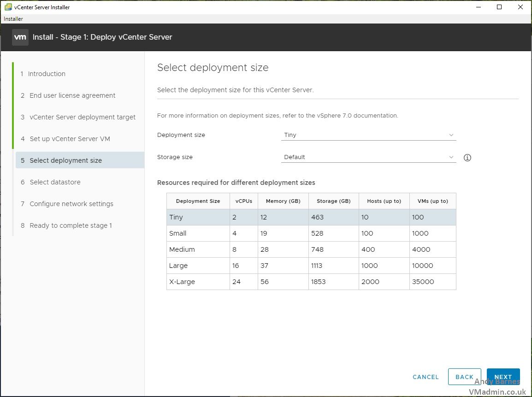Click the Resources required for different deployment sizes heading
The height and width of the screenshot is (397, 532).
point(236,183)
